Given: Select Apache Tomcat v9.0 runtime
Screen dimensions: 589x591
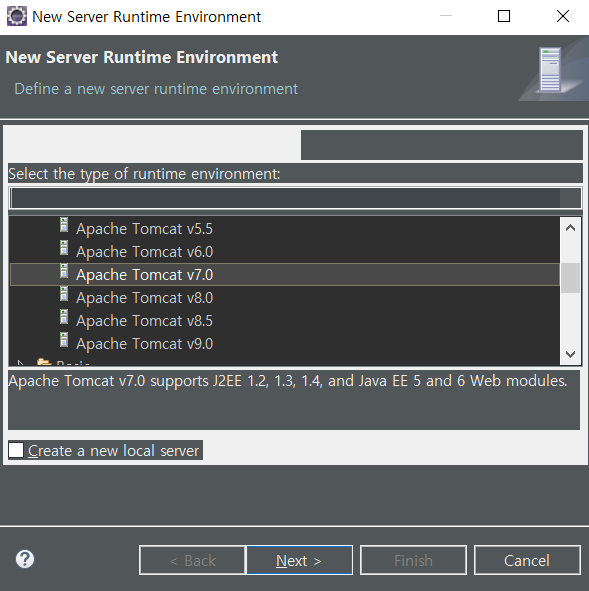Looking at the screenshot, I should (144, 344).
